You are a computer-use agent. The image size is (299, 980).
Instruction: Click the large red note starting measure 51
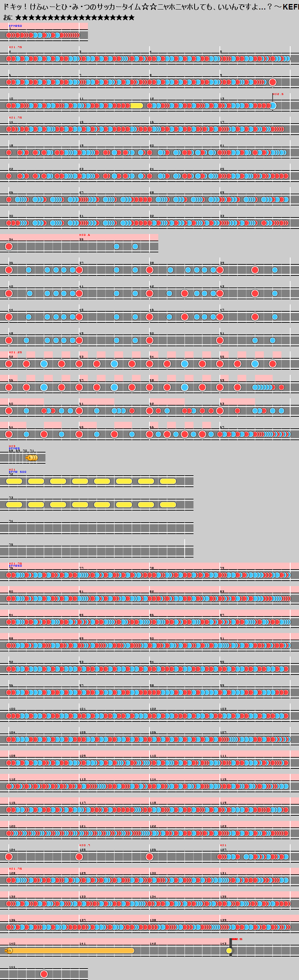click(219, 340)
